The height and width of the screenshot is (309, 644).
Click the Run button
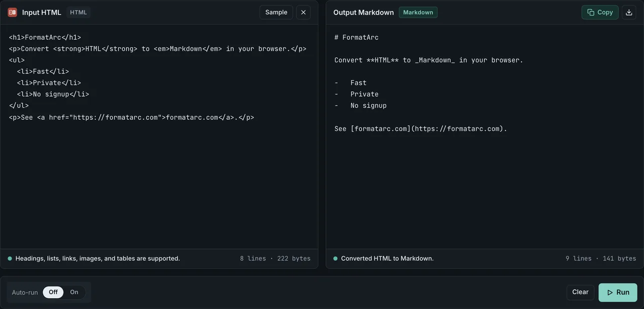(x=618, y=292)
